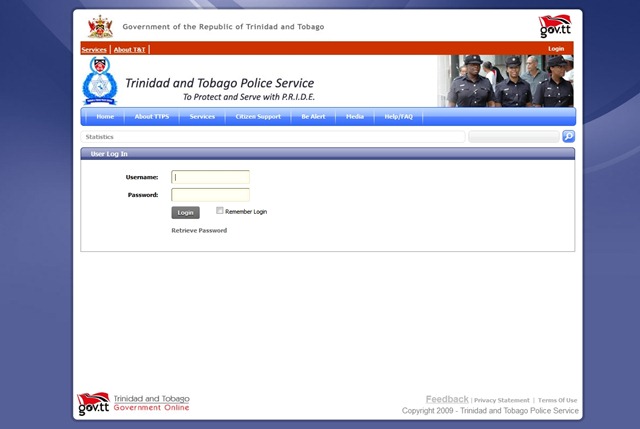Focus the Username input field
This screenshot has height=429, width=640.
pyautogui.click(x=210, y=177)
